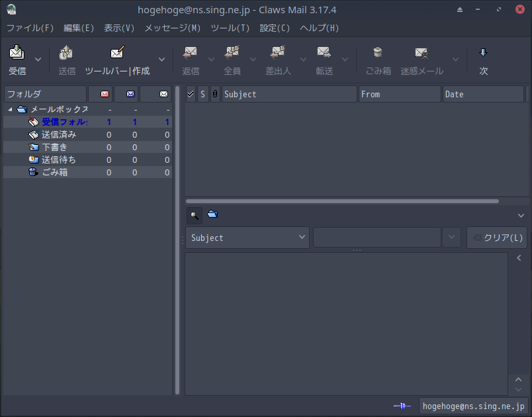Select the 受信フォルダ inbox folder
The height and width of the screenshot is (417, 532).
pos(87,122)
